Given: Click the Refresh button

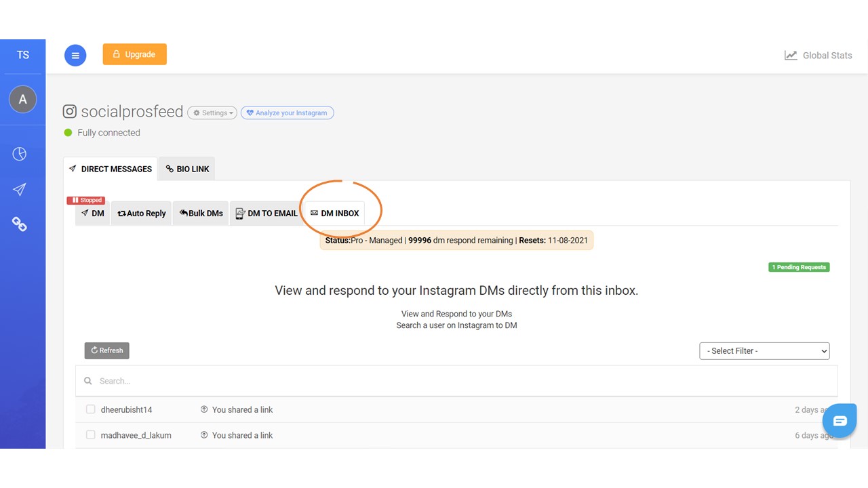Looking at the screenshot, I should point(106,350).
